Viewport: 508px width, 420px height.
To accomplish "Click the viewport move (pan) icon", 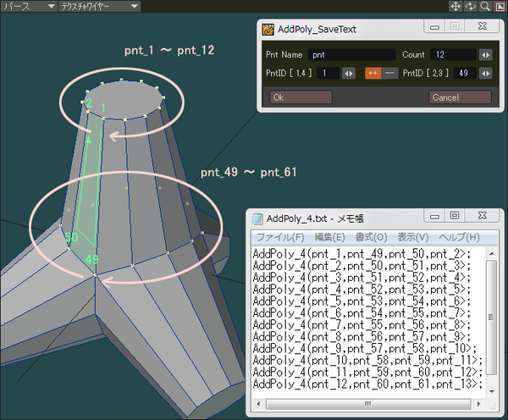I will click(456, 7).
